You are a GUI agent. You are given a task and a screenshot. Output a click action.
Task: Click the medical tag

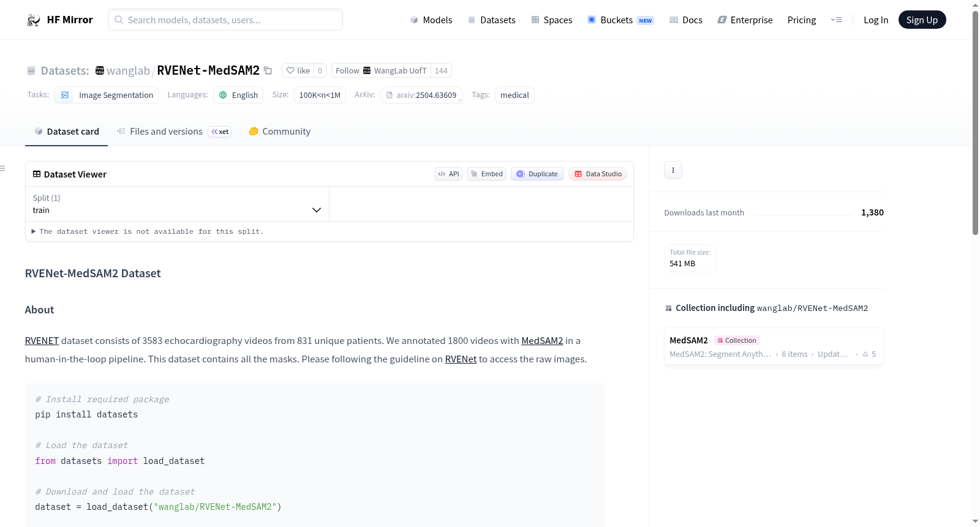point(514,95)
